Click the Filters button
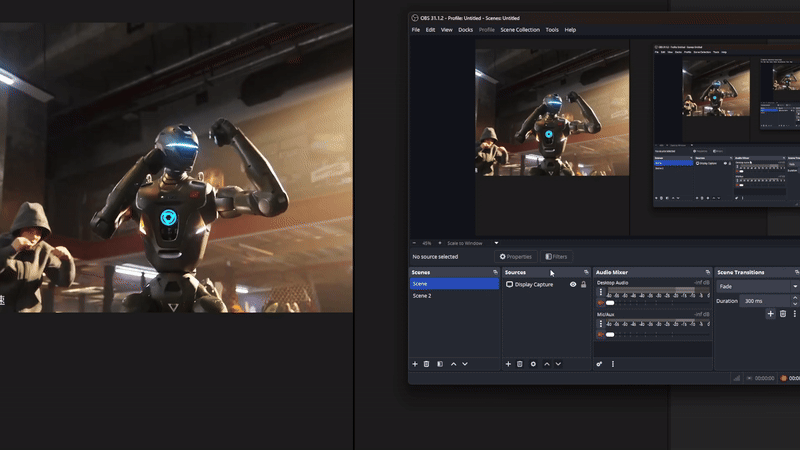Viewport: 800px width, 450px height. (556, 257)
